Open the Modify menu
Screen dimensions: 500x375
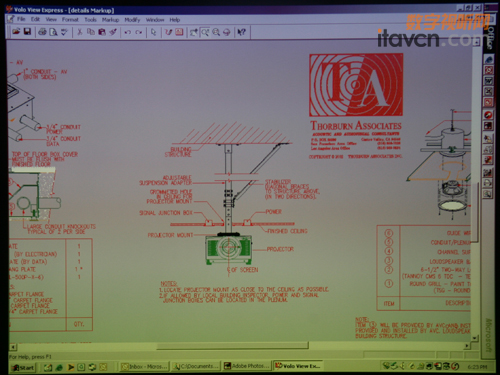coord(132,20)
